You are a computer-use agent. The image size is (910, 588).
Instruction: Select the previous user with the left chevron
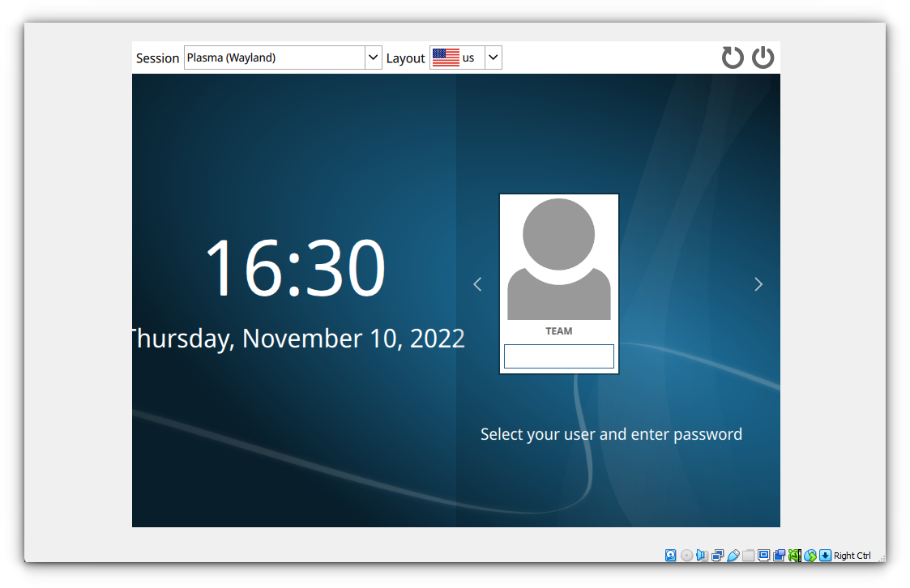click(477, 284)
